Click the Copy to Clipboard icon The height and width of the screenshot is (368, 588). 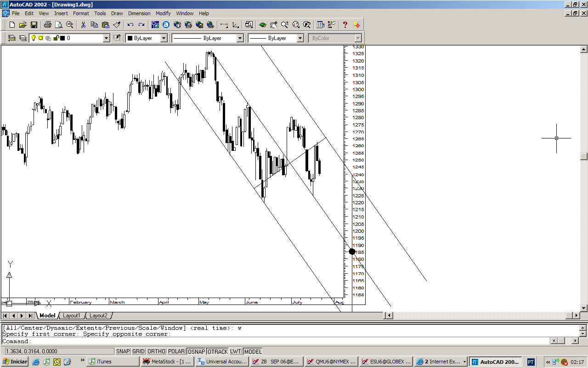click(x=95, y=25)
